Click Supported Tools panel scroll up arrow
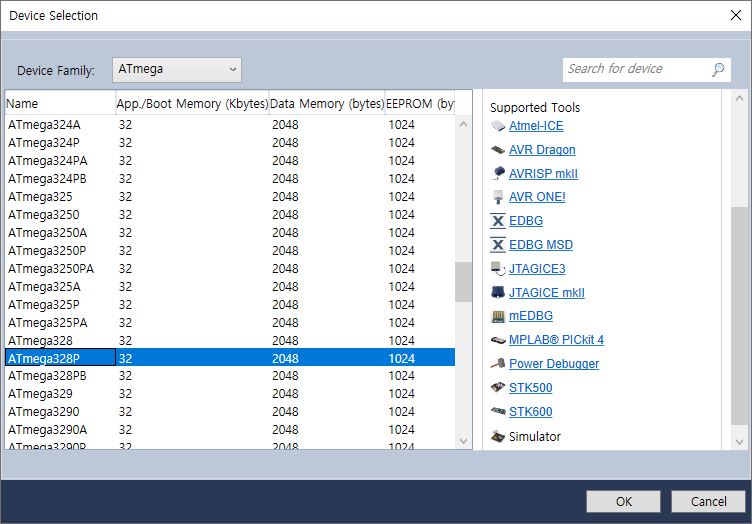This screenshot has width=752, height=524. [739, 99]
